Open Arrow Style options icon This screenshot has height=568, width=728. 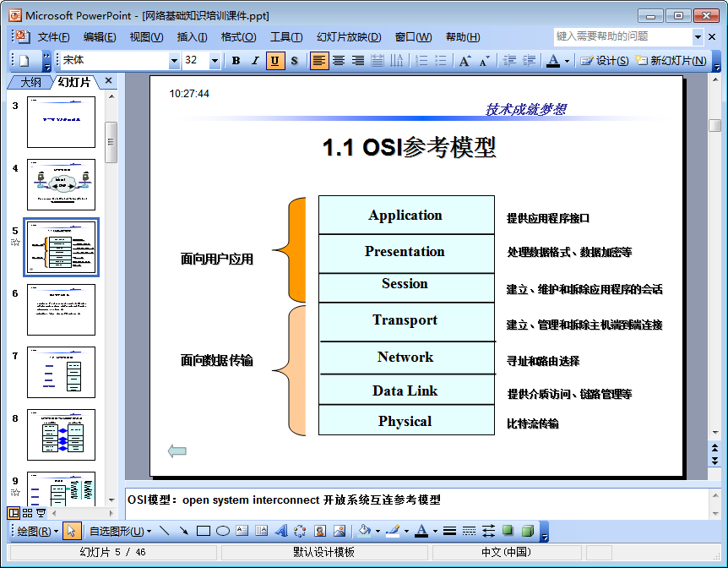pos(488,531)
